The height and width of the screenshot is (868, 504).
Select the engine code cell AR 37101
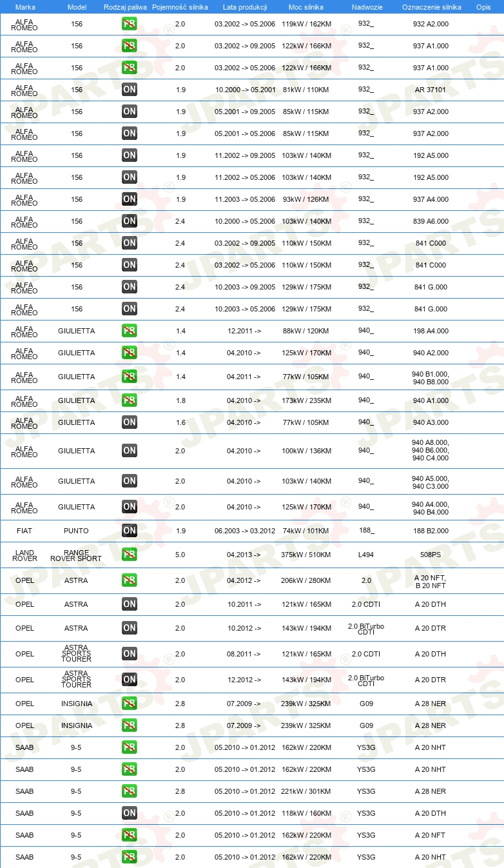pos(431,90)
